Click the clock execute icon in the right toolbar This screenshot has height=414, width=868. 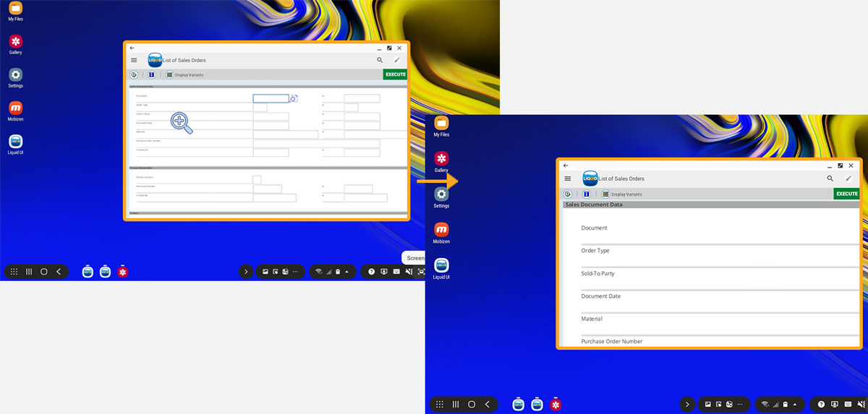[x=568, y=194]
